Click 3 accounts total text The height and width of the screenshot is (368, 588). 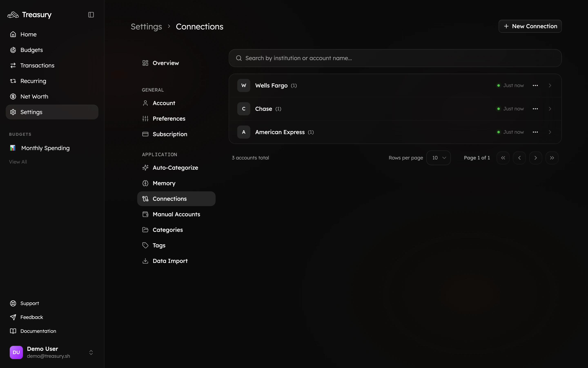tap(250, 158)
